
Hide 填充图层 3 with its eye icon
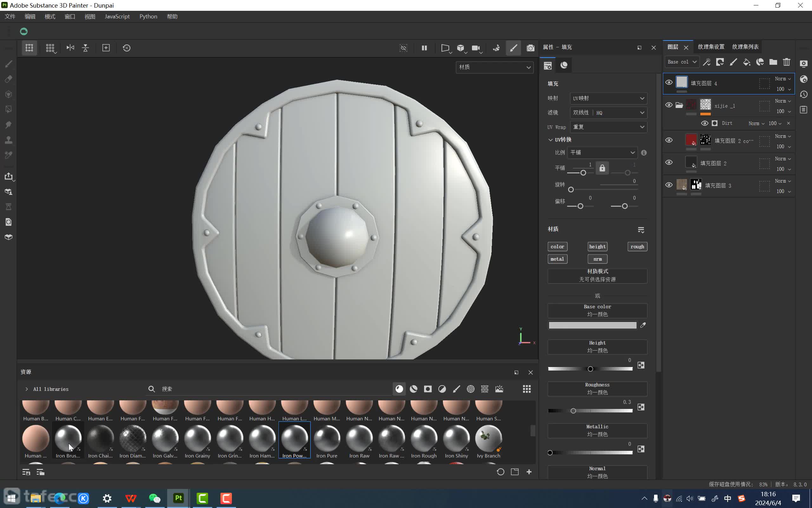tap(669, 185)
